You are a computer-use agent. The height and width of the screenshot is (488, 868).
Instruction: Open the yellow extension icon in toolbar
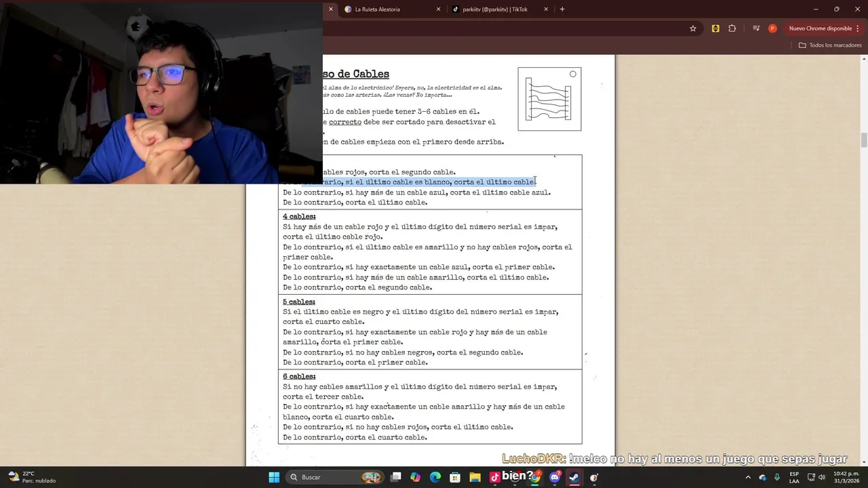pyautogui.click(x=715, y=28)
